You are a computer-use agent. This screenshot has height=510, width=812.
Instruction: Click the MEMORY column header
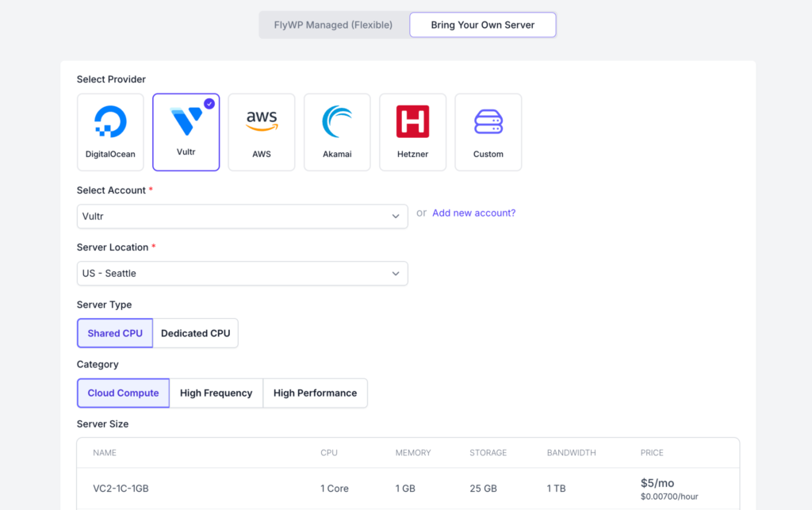click(413, 453)
